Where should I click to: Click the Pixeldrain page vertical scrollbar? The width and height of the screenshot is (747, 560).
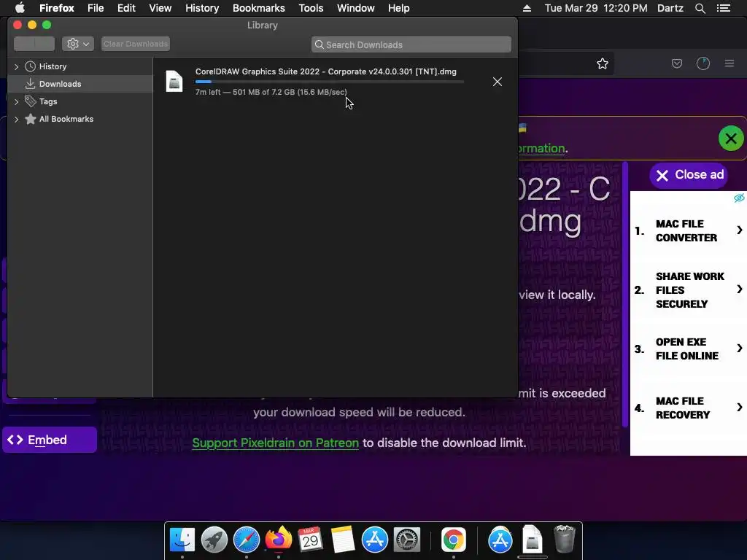(x=625, y=295)
